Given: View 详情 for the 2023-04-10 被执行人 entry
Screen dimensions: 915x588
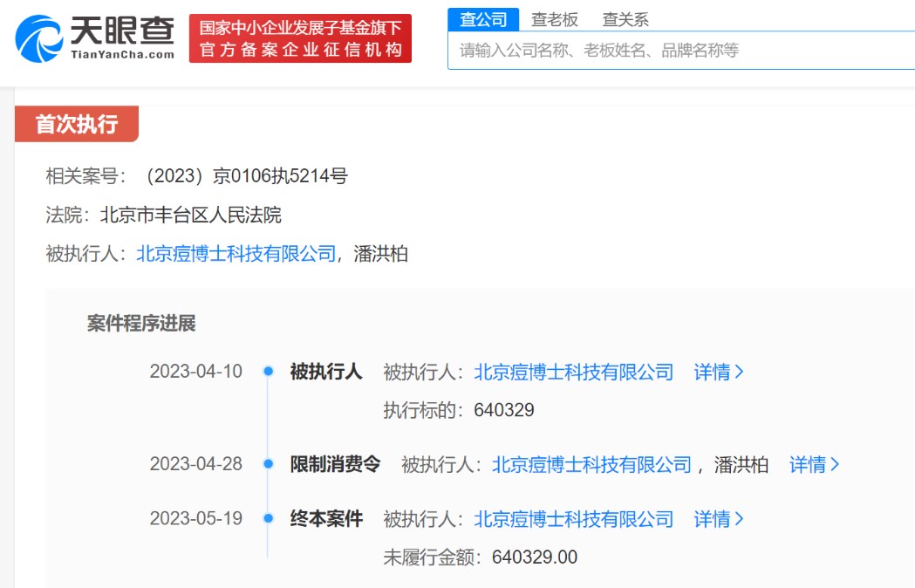Looking at the screenshot, I should point(719,372).
